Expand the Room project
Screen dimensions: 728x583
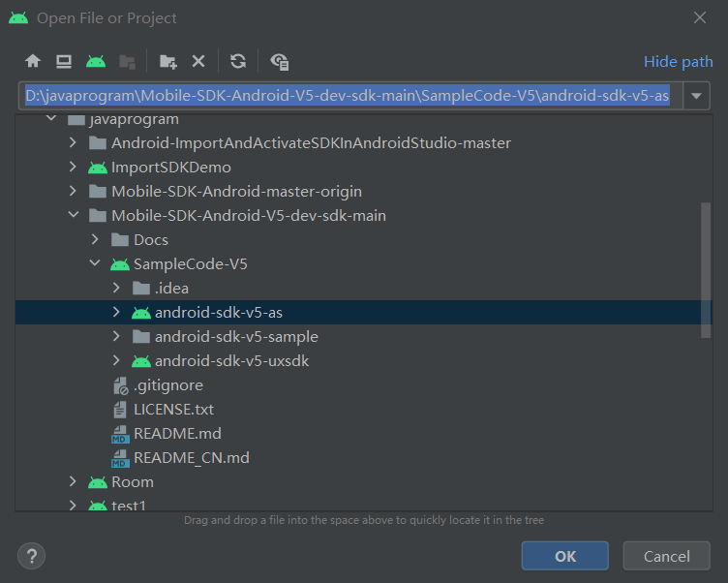[x=73, y=481]
